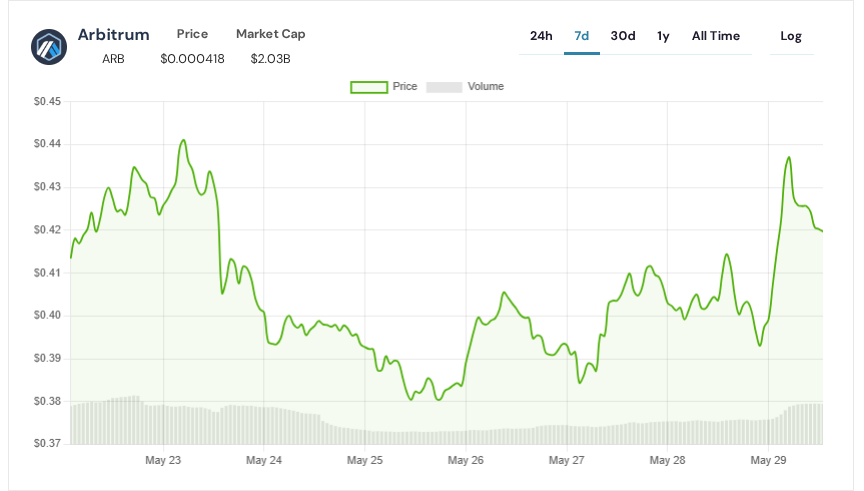864x491 pixels.
Task: Click the May 26 x-axis label
Action: (466, 460)
